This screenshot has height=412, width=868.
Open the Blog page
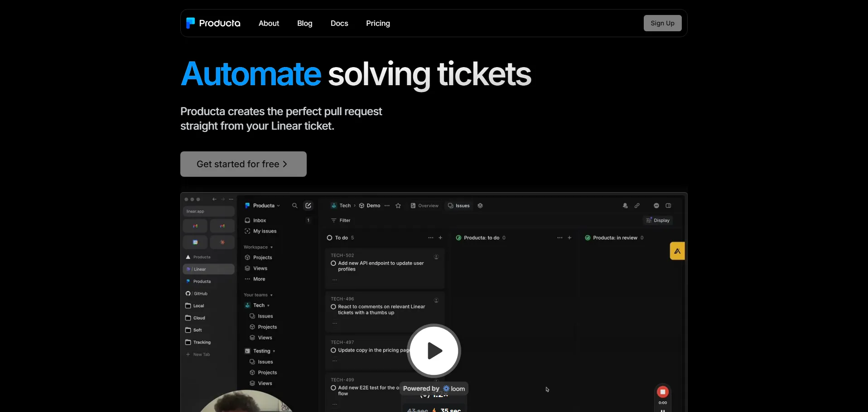pyautogui.click(x=304, y=23)
